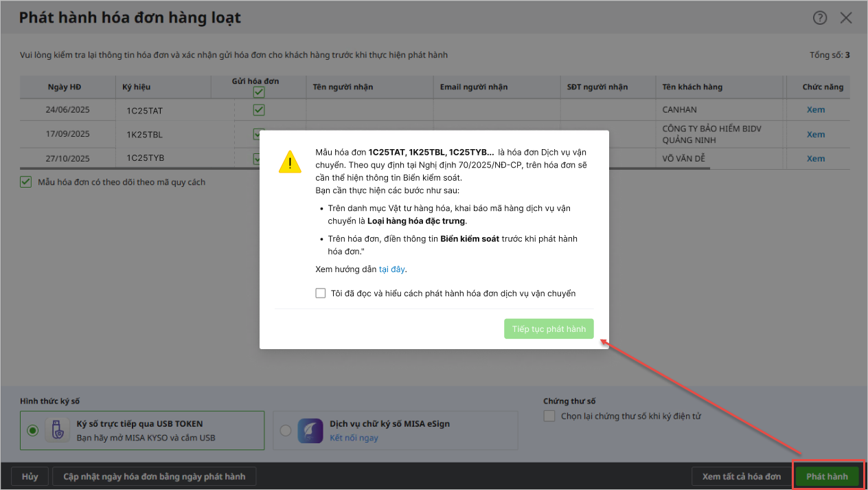Click the MISA eSign service icon
Screen dimensions: 868x490
coord(310,430)
